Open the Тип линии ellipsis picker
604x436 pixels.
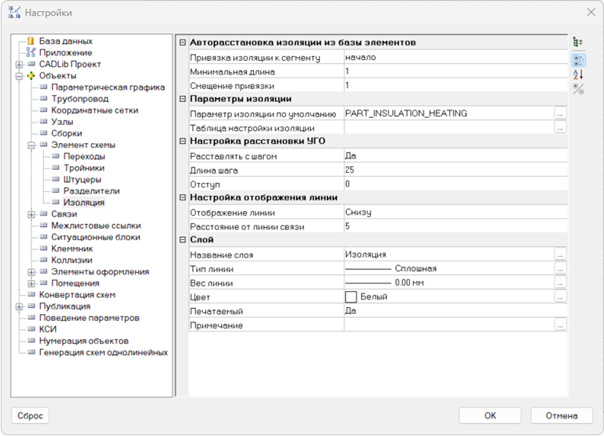coord(560,268)
